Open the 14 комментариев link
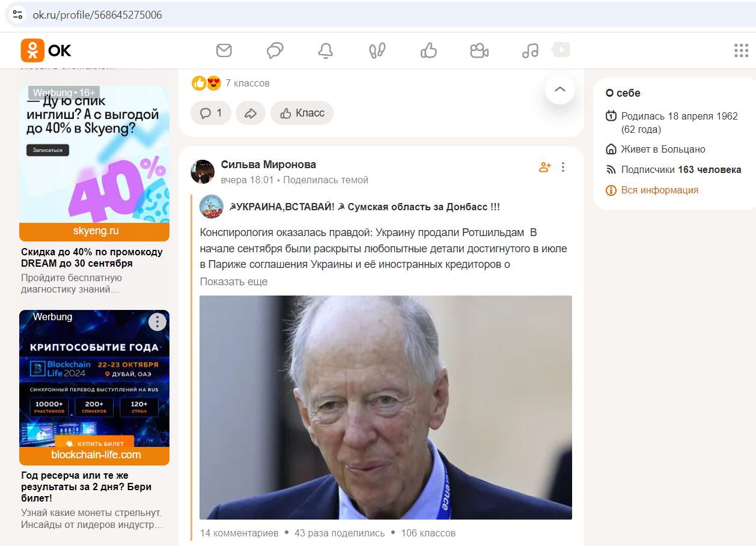Viewport: 756px width, 546px height. coord(239,533)
